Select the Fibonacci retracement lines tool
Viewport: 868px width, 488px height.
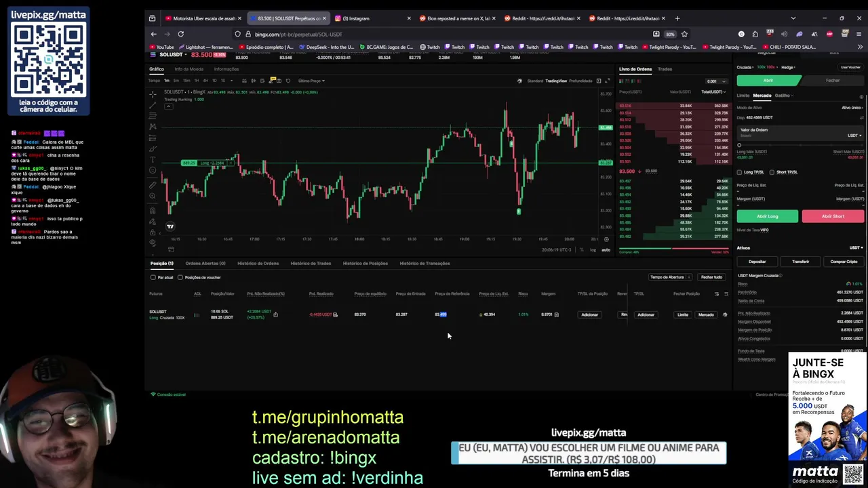153,116
